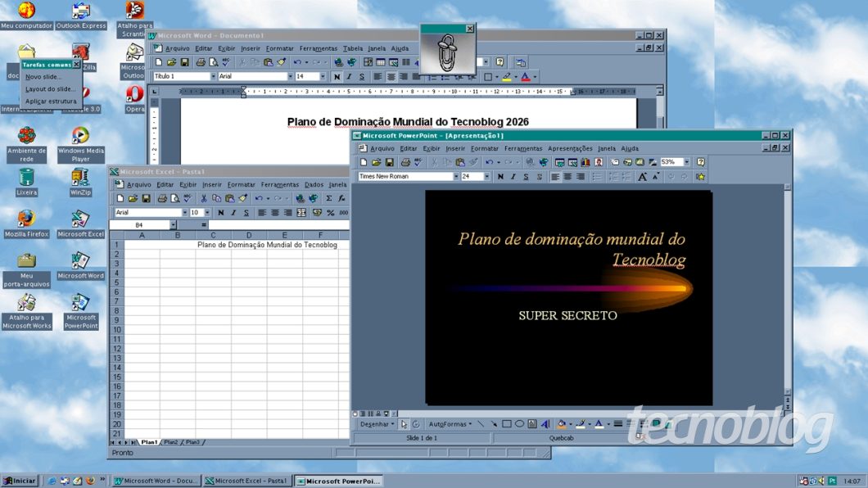Open font size 10 dropdown in Excel
This screenshot has width=868, height=488.
[207, 212]
